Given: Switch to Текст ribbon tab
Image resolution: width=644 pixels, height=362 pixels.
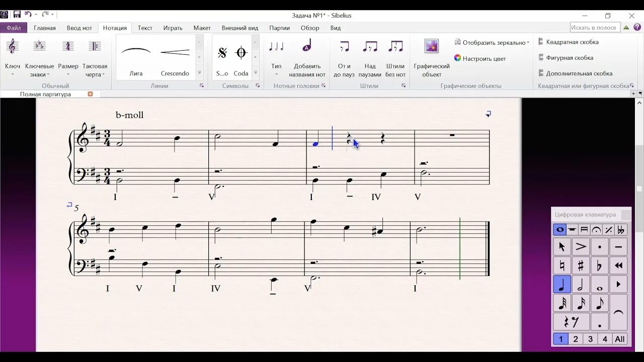Looking at the screenshot, I should [x=145, y=28].
